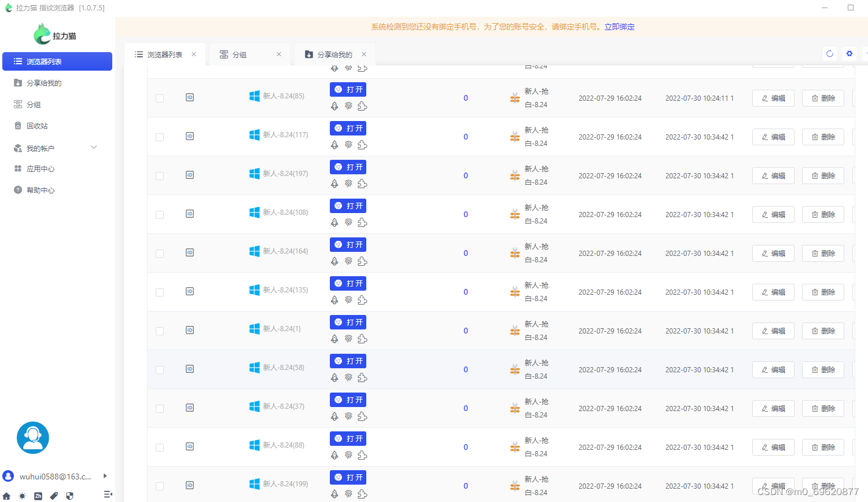Click 打开 button for 新人-8.24(108)

tap(348, 206)
